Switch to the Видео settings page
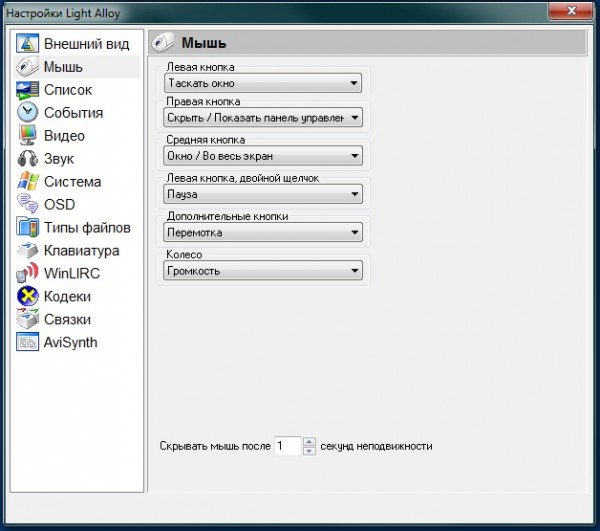Image resolution: width=600 pixels, height=531 pixels. [x=77, y=136]
